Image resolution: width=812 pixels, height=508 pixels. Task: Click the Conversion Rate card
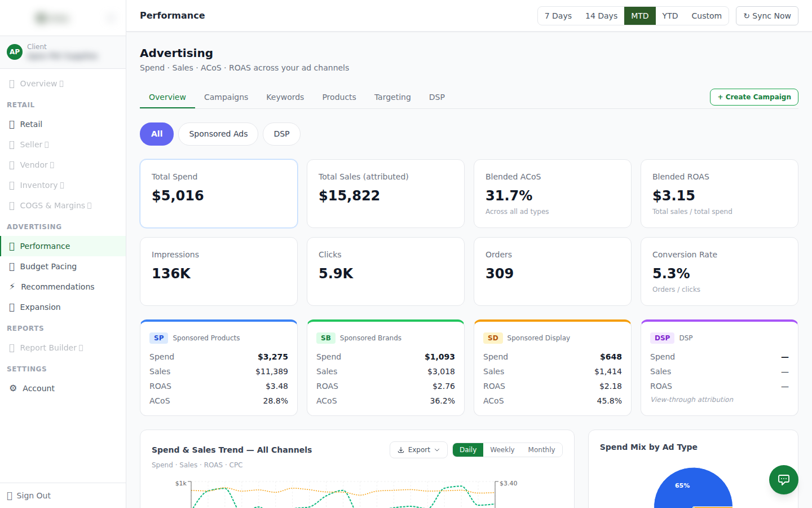720,271
